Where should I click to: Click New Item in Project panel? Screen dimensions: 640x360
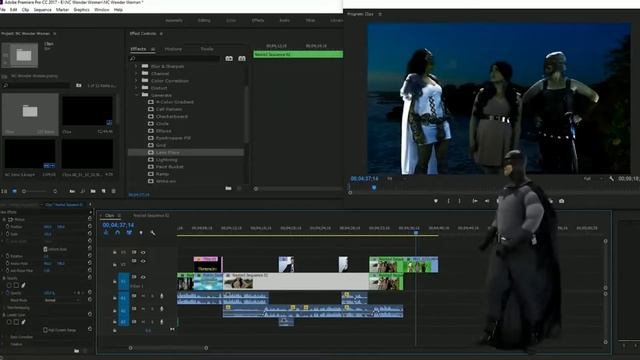click(104, 191)
